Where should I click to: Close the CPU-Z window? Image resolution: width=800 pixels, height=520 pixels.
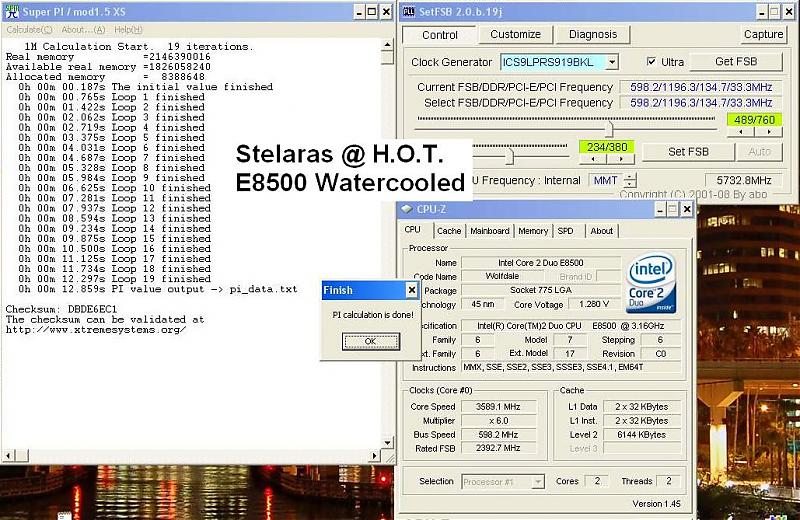click(x=687, y=209)
